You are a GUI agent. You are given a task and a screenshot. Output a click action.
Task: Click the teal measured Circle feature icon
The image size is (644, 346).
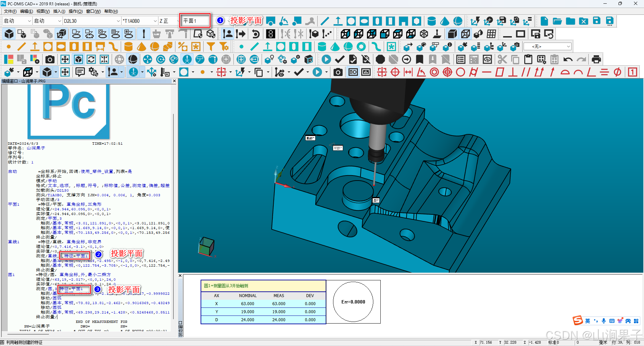281,47
